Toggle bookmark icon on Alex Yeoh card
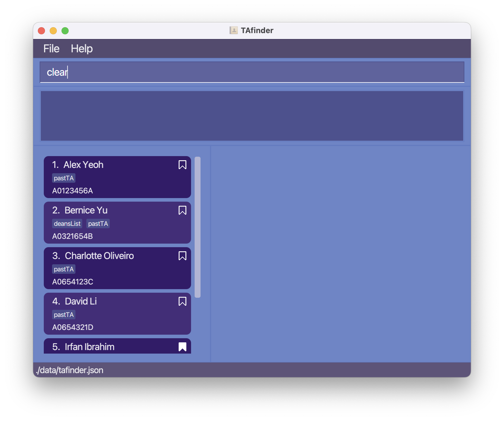This screenshot has width=504, height=421. coord(182,165)
